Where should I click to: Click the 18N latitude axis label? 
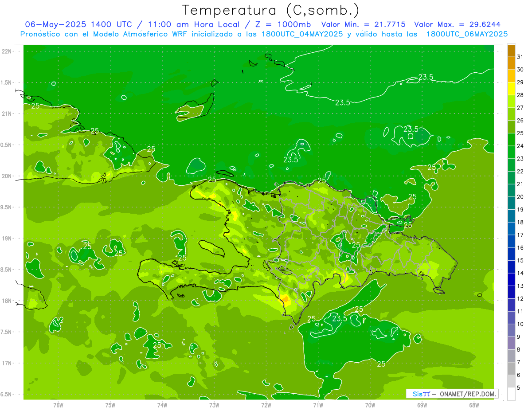[7, 301]
